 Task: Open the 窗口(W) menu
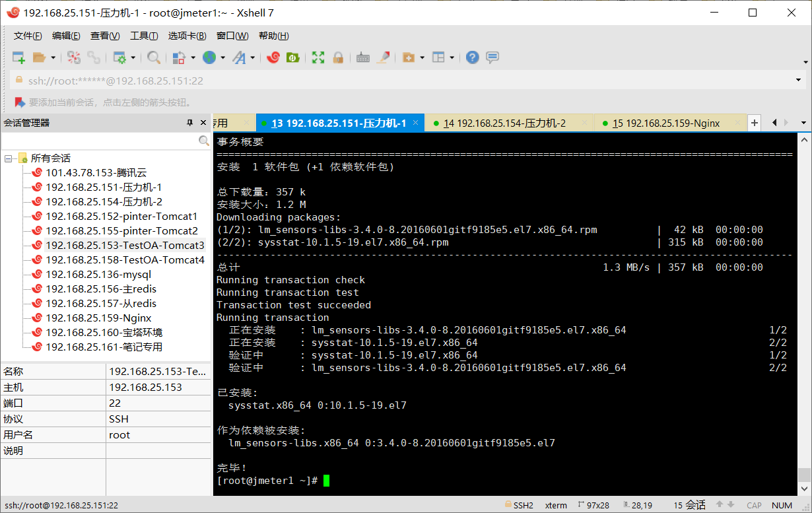(232, 36)
